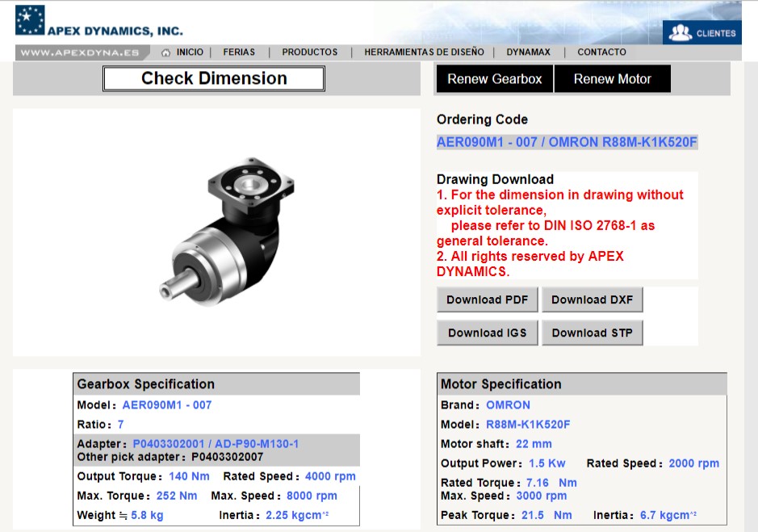This screenshot has width=758, height=532.
Task: Download the PDF drawing
Action: 488,300
